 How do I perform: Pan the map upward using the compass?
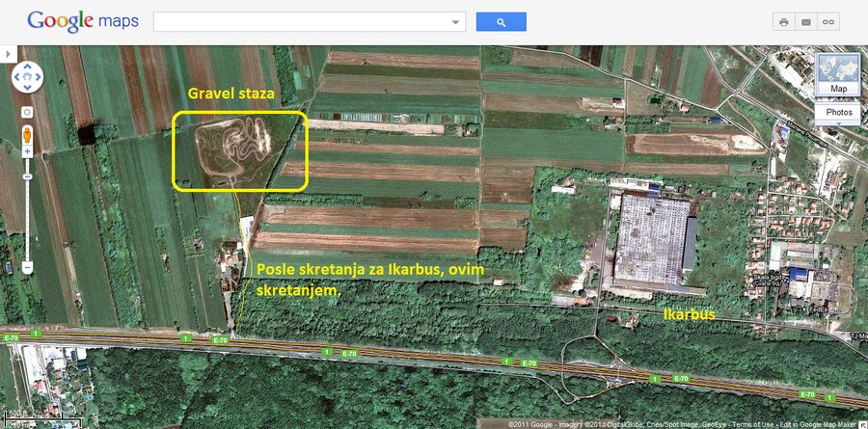27,66
